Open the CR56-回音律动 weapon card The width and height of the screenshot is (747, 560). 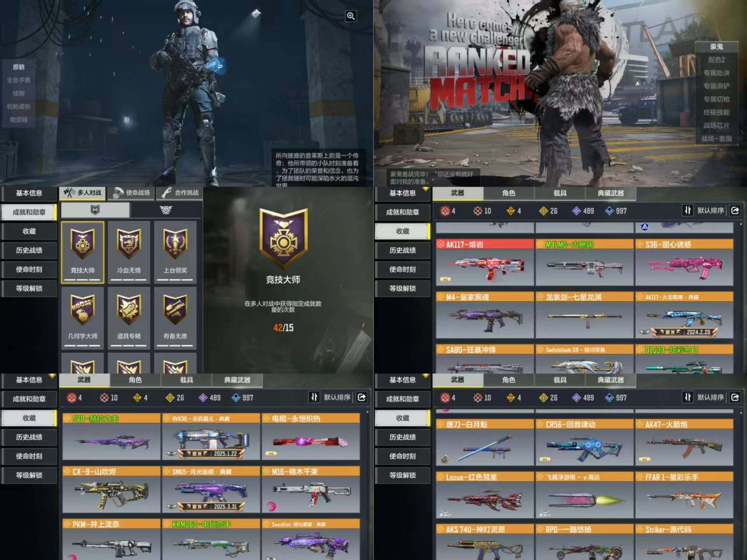pyautogui.click(x=585, y=442)
